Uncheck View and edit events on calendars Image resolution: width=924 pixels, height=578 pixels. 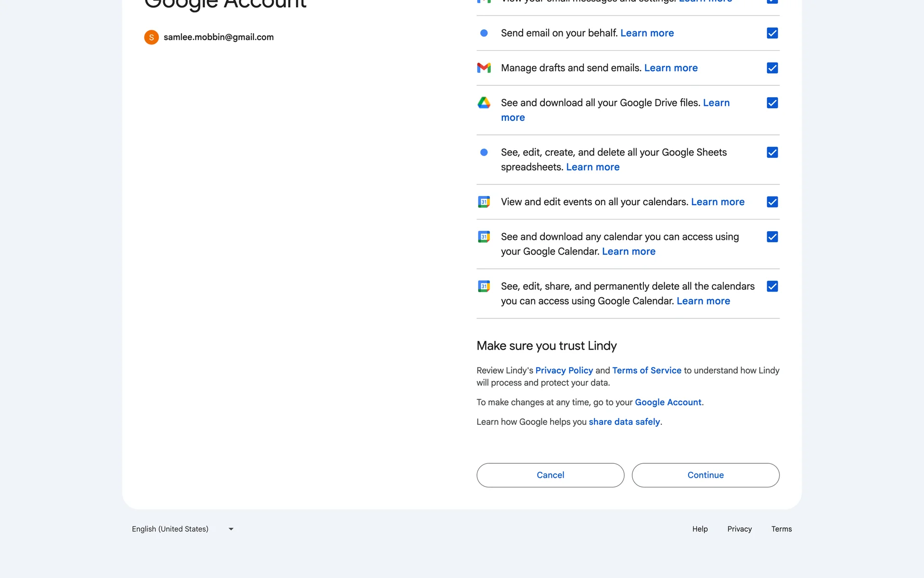(772, 202)
